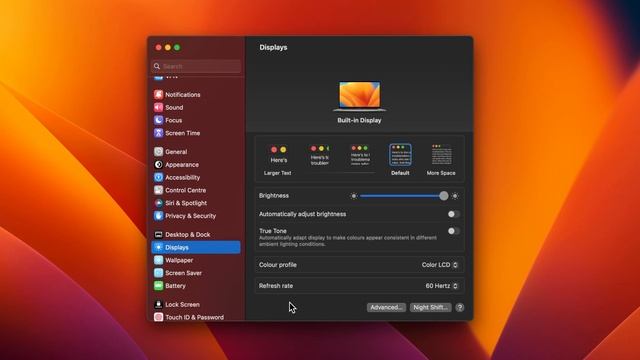Select the More Space resolution option
The image size is (640, 360).
click(x=441, y=160)
